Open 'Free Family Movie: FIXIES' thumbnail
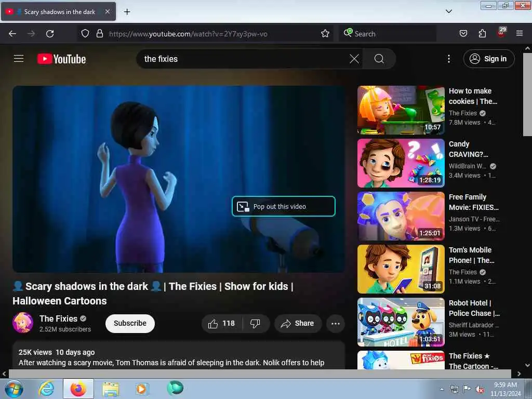 click(401, 216)
